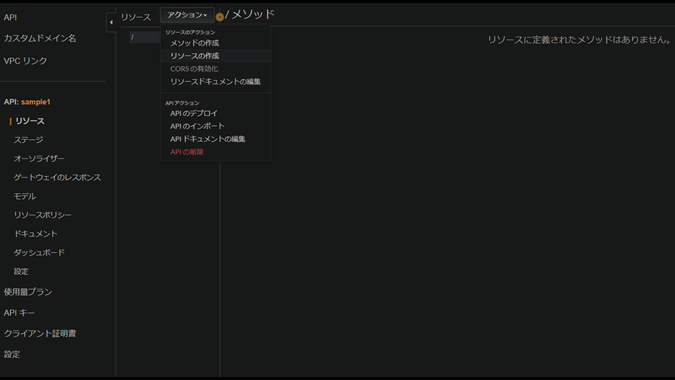Viewport: 675px width, 380px height.
Task: Click the リソース panel heading
Action: [x=136, y=17]
